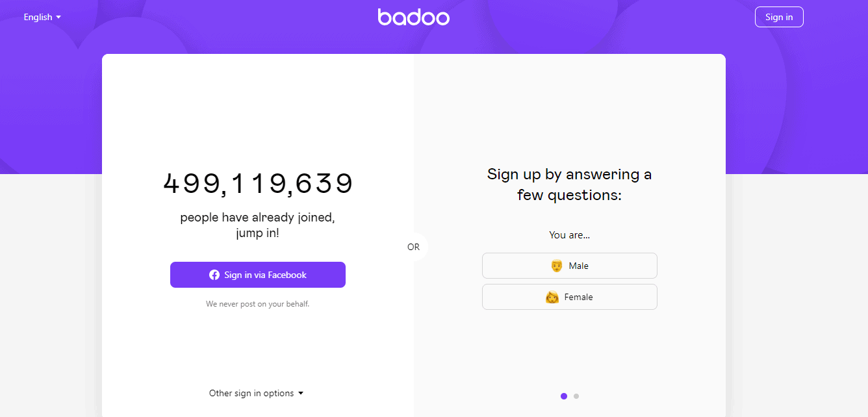Click the arrow next to Other sign in options
Image resolution: width=868 pixels, height=417 pixels.
click(301, 393)
